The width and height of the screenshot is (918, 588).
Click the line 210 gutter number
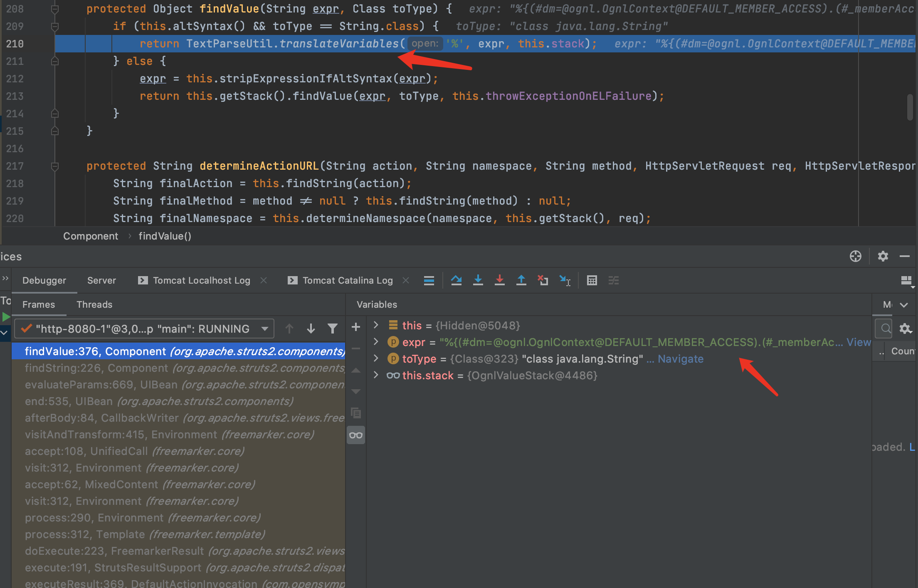15,44
